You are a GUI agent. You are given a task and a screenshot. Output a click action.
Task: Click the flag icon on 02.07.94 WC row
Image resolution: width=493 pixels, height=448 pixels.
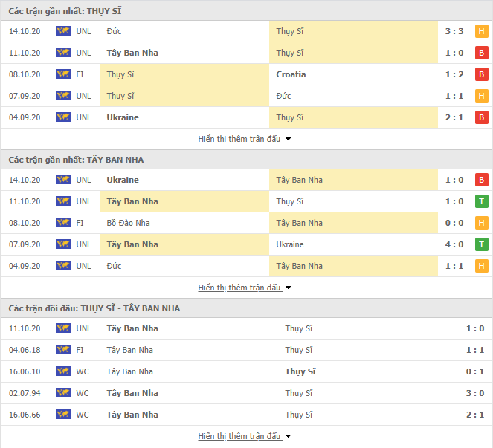(x=63, y=393)
